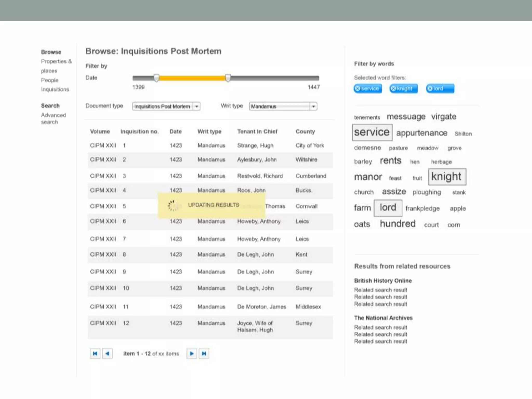This screenshot has width=532, height=399.
Task: Open first British History Online related result
Action: click(x=381, y=290)
